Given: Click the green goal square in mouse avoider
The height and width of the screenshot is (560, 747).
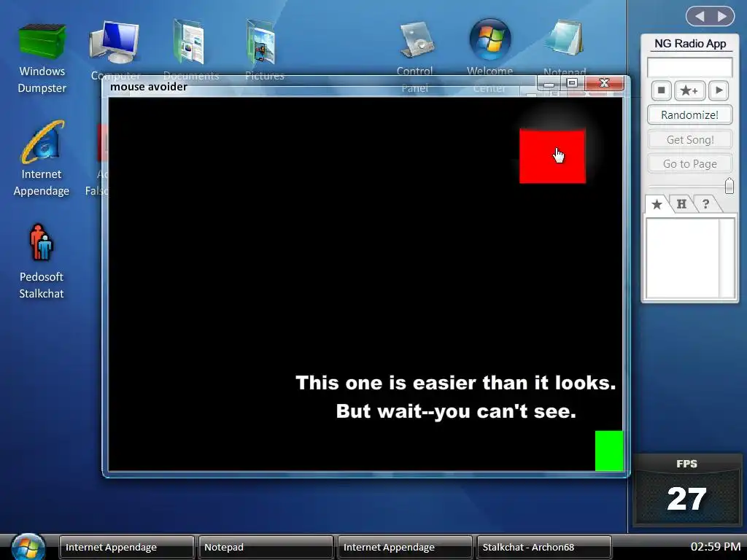Looking at the screenshot, I should (x=609, y=451).
